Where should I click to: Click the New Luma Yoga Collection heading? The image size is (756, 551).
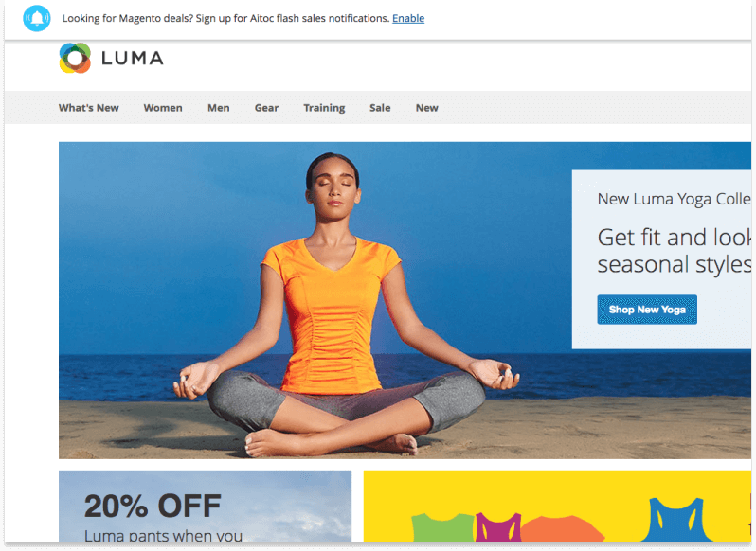pos(674,199)
